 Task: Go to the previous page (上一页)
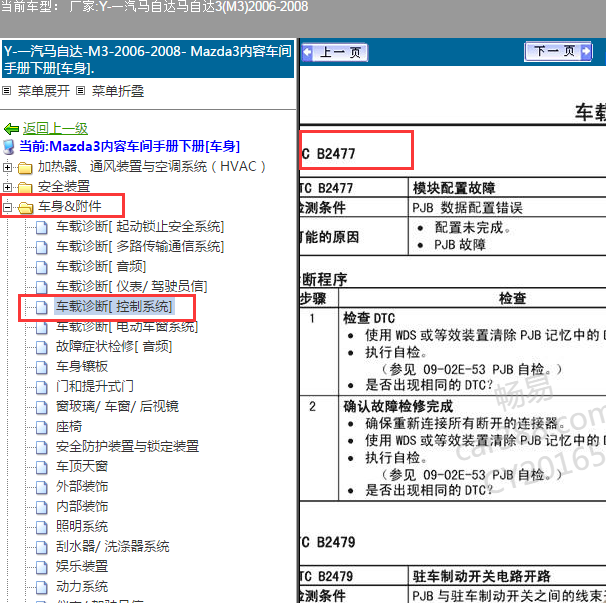335,53
